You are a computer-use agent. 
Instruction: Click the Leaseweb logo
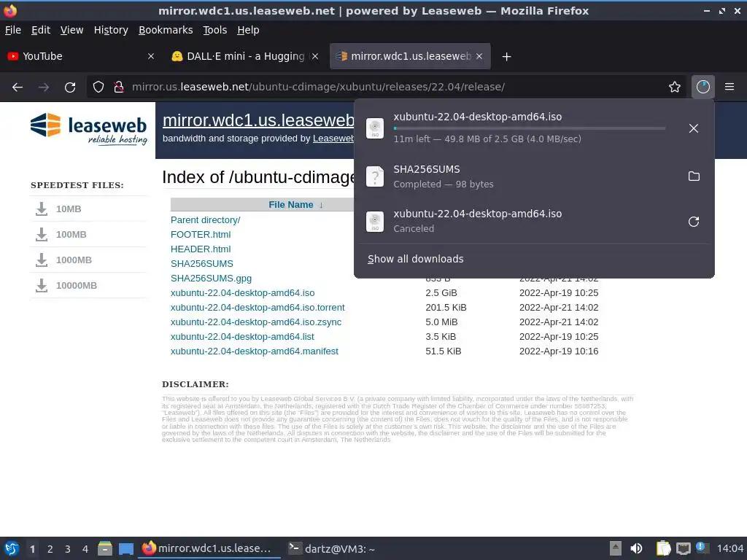[x=88, y=128]
